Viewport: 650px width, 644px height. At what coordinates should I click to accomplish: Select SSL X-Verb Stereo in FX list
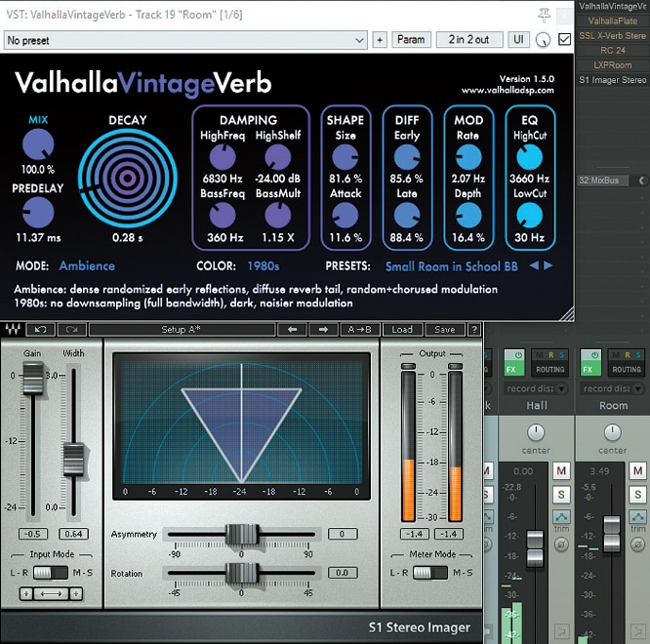[x=612, y=36]
